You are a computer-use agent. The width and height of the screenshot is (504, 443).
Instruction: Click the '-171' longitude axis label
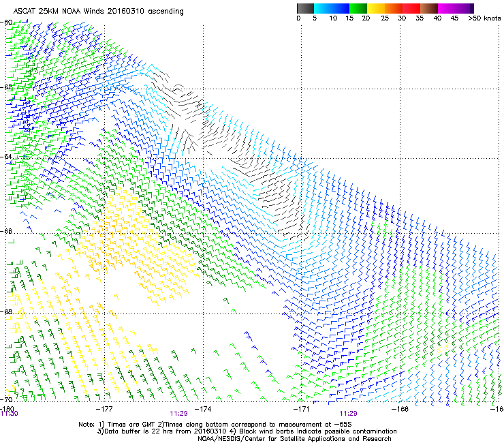(301, 409)
